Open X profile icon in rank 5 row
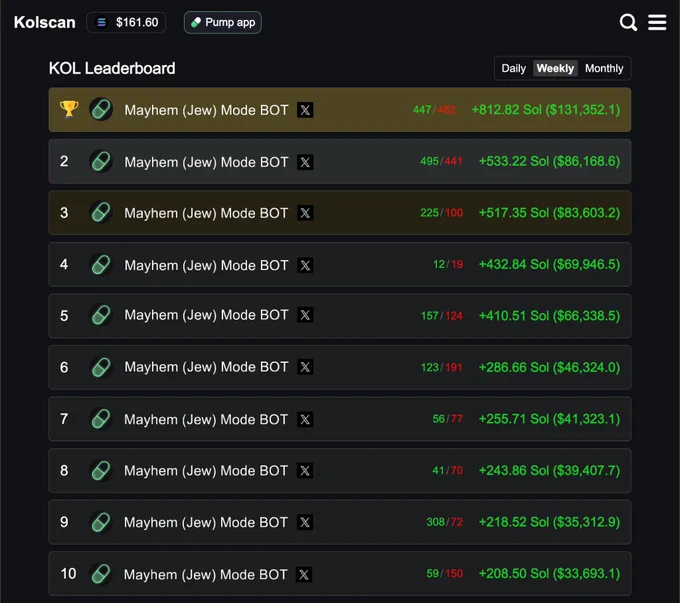 pyautogui.click(x=305, y=315)
